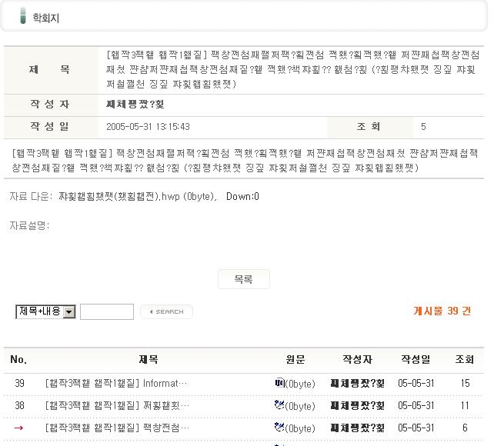Viewport: 504px width, 446px height.
Task: Click the view count 11 in row 38
Action: point(465,405)
